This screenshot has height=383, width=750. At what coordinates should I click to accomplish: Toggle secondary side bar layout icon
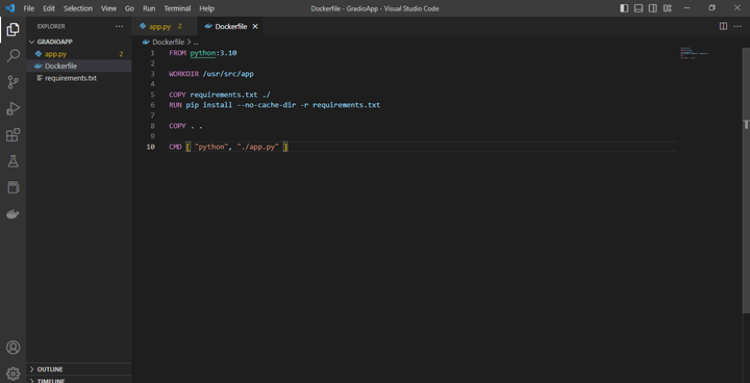[653, 8]
